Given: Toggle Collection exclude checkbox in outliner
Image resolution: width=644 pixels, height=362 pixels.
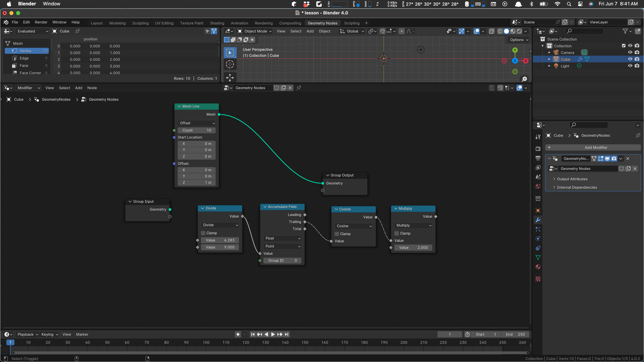Looking at the screenshot, I should click(624, 46).
